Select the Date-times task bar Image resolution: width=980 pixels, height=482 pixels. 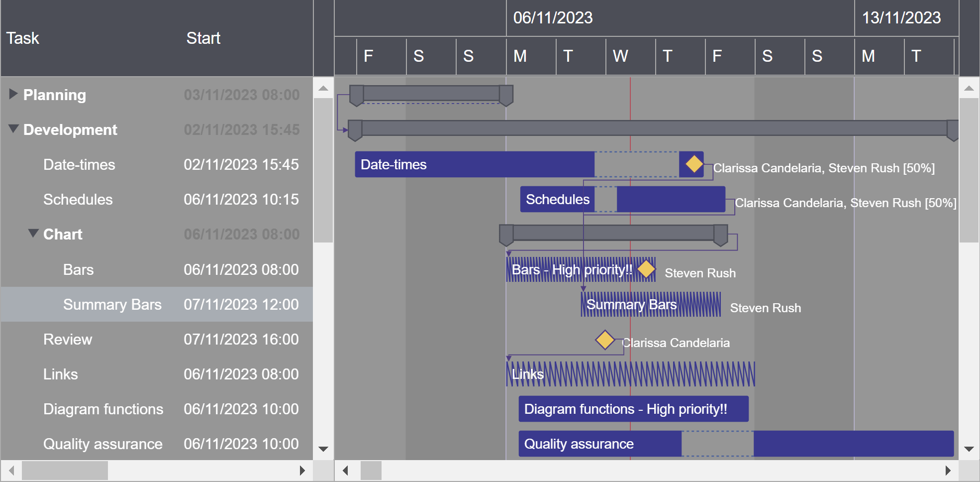point(473,164)
